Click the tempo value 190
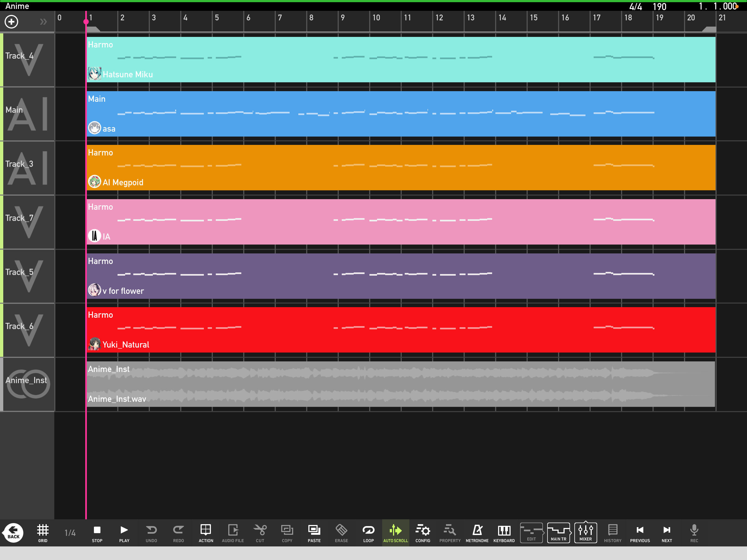The height and width of the screenshot is (560, 747). [659, 7]
